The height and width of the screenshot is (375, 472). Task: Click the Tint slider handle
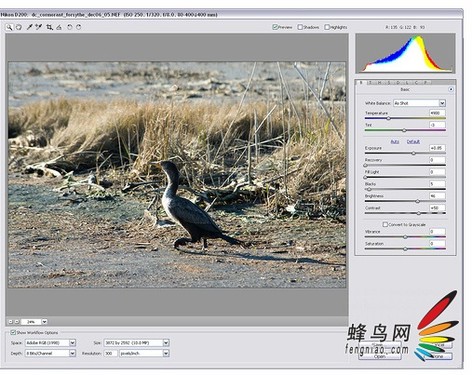click(x=404, y=130)
